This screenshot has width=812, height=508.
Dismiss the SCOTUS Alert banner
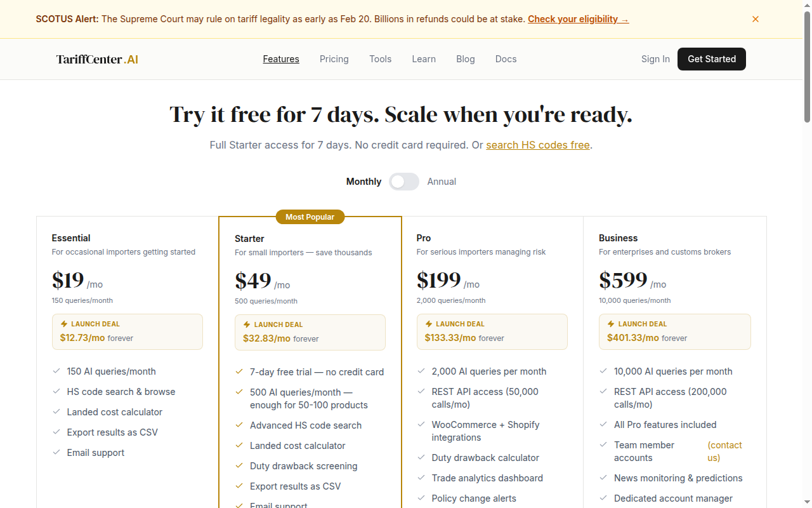click(756, 19)
